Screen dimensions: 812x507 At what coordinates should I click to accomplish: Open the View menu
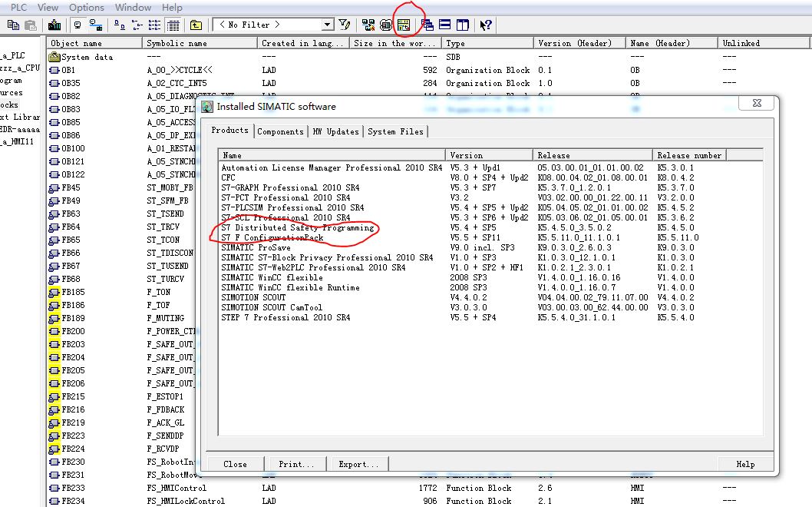(x=48, y=7)
